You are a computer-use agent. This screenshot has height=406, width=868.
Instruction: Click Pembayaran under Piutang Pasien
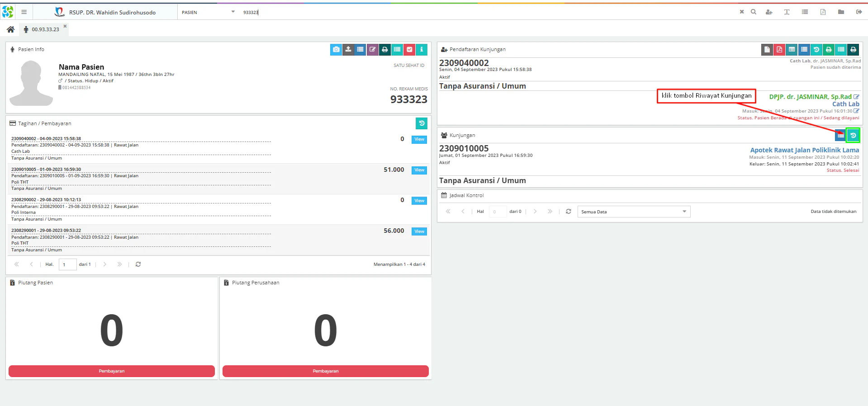click(112, 371)
